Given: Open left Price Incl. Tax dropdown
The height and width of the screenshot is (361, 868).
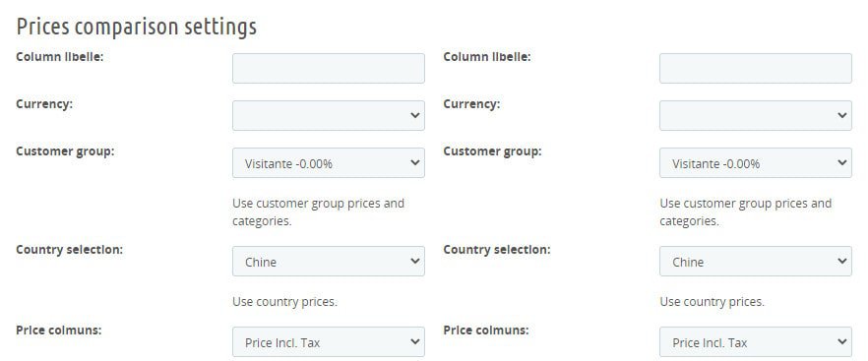Looking at the screenshot, I should click(329, 341).
